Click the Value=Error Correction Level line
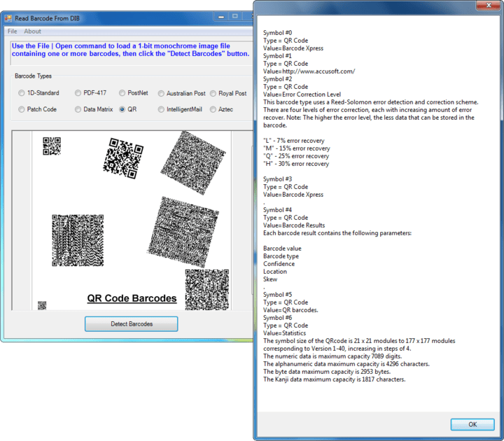 pyautogui.click(x=302, y=94)
